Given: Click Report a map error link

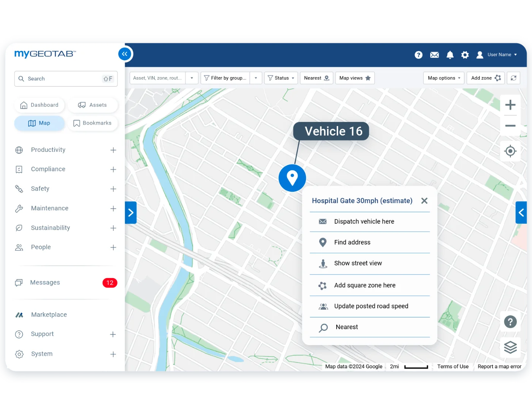Looking at the screenshot, I should (x=499, y=366).
